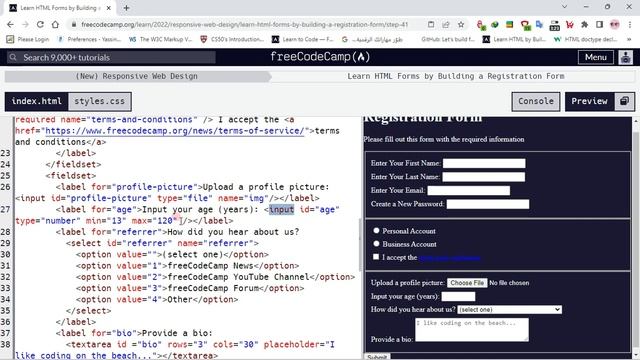
Task: Click the terms-of-service URL in code editor
Action: (x=175, y=131)
